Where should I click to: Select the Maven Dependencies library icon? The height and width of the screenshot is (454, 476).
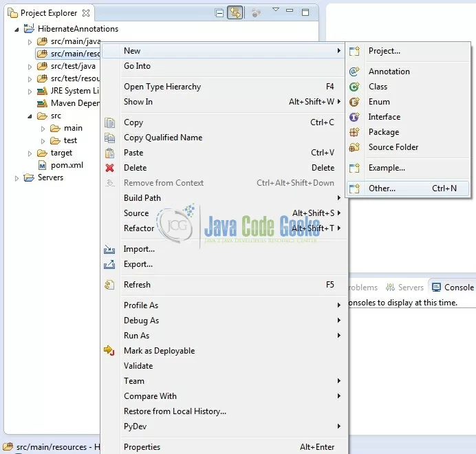42,103
